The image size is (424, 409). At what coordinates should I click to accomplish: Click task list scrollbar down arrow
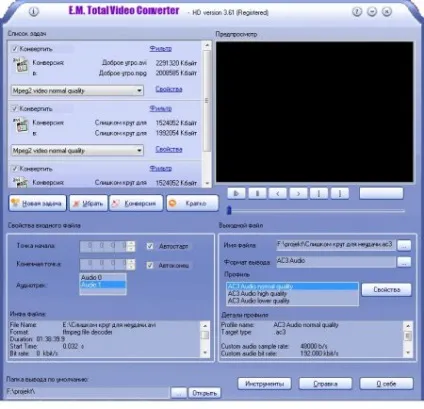click(x=207, y=183)
